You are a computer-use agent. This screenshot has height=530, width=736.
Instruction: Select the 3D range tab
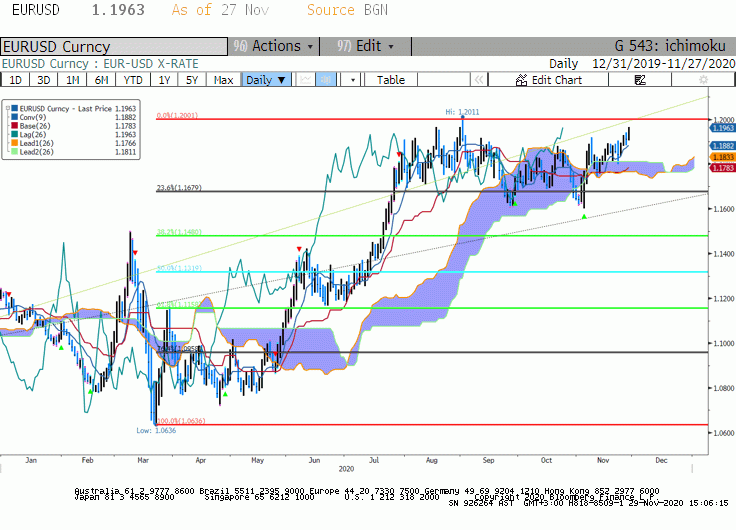[44, 80]
